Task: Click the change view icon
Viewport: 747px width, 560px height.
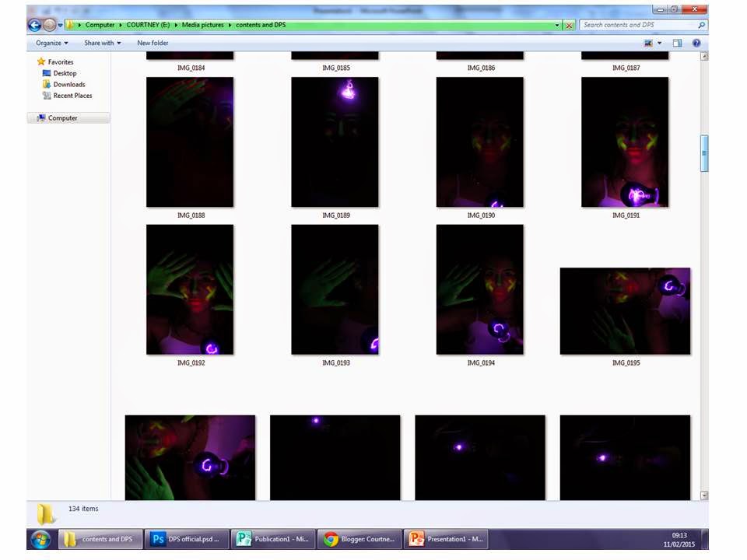Action: click(648, 44)
